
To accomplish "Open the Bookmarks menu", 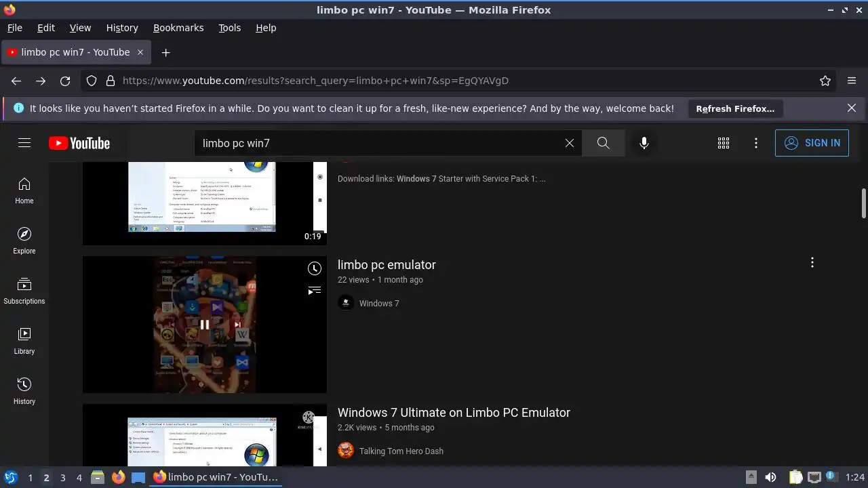I will (x=178, y=28).
